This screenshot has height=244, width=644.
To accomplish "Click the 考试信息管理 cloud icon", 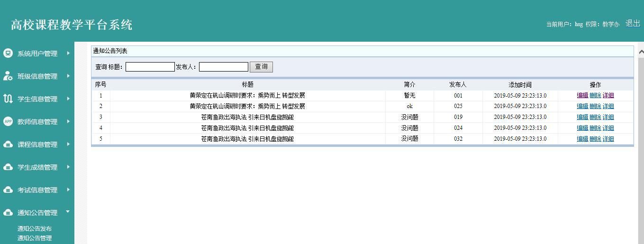I will pyautogui.click(x=8, y=190).
